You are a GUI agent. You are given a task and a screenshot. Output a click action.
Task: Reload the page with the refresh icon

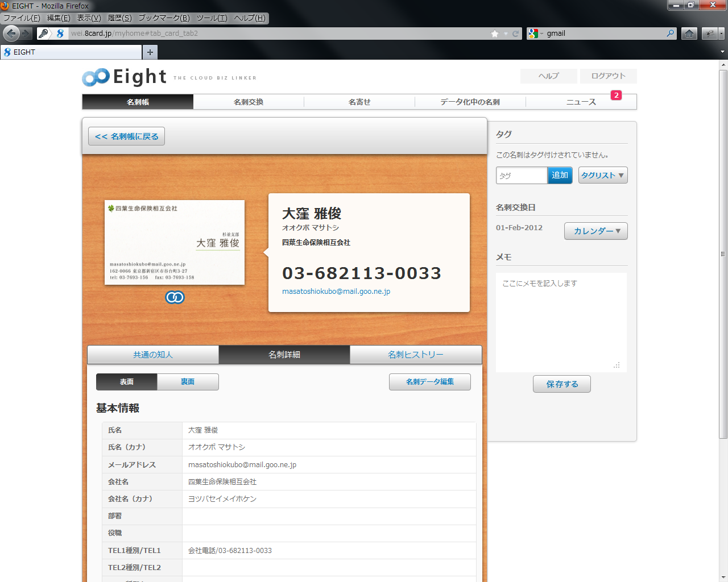pyautogui.click(x=515, y=34)
